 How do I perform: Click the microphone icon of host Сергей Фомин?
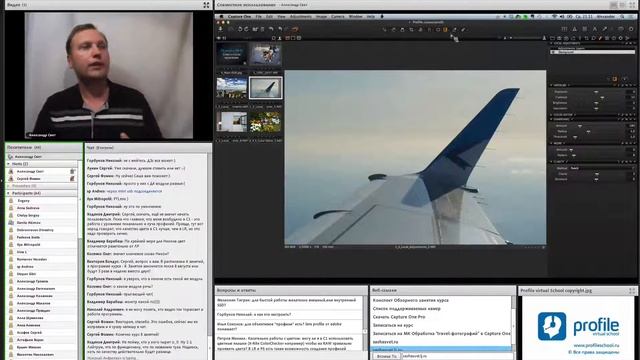click(72, 178)
